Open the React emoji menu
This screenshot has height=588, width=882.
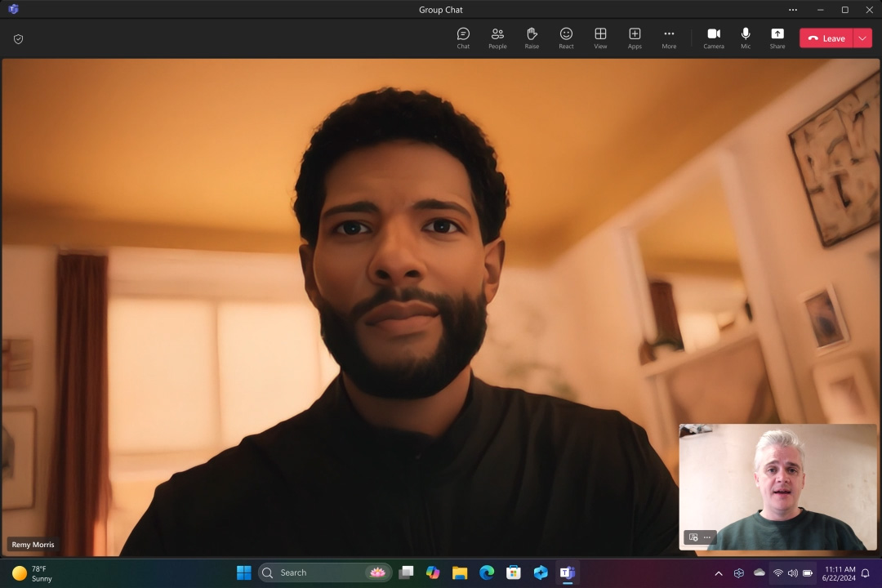[566, 38]
